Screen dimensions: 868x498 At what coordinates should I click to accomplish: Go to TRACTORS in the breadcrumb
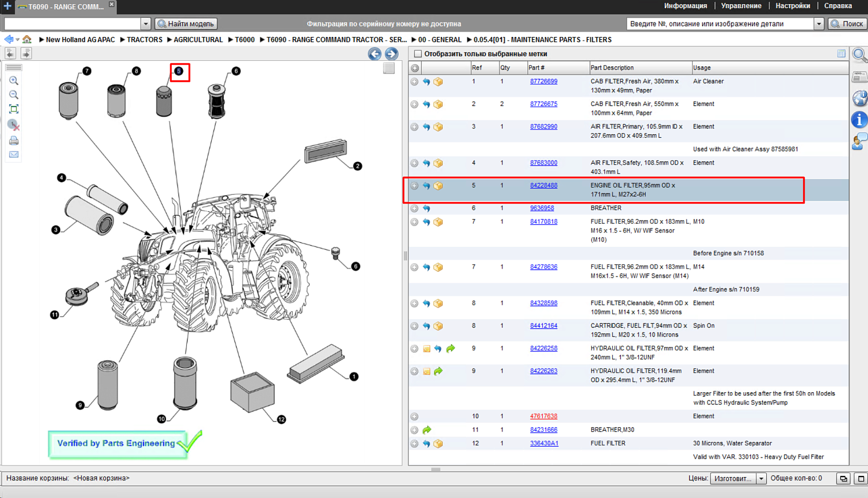pos(145,40)
